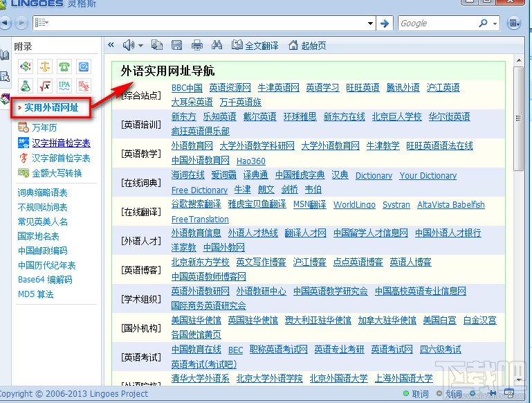Click the dictionary book icon in left strip
The width and height of the screenshot is (532, 403).
5,55
